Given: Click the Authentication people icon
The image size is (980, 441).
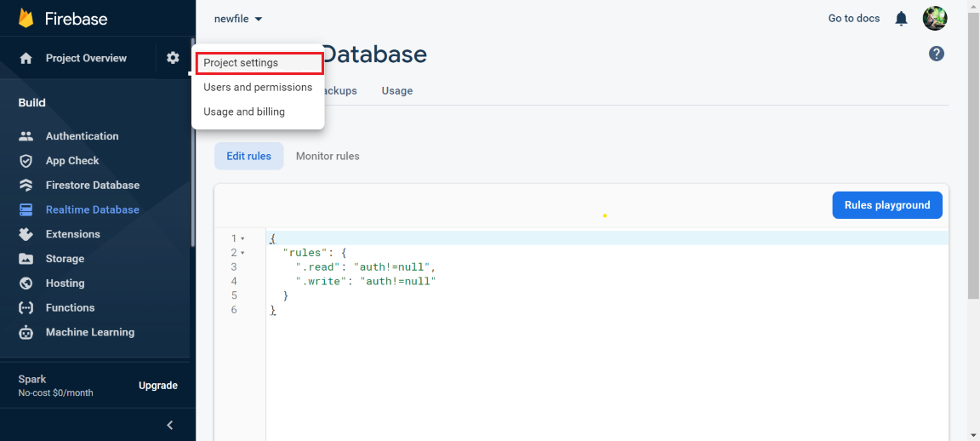Looking at the screenshot, I should click(26, 135).
